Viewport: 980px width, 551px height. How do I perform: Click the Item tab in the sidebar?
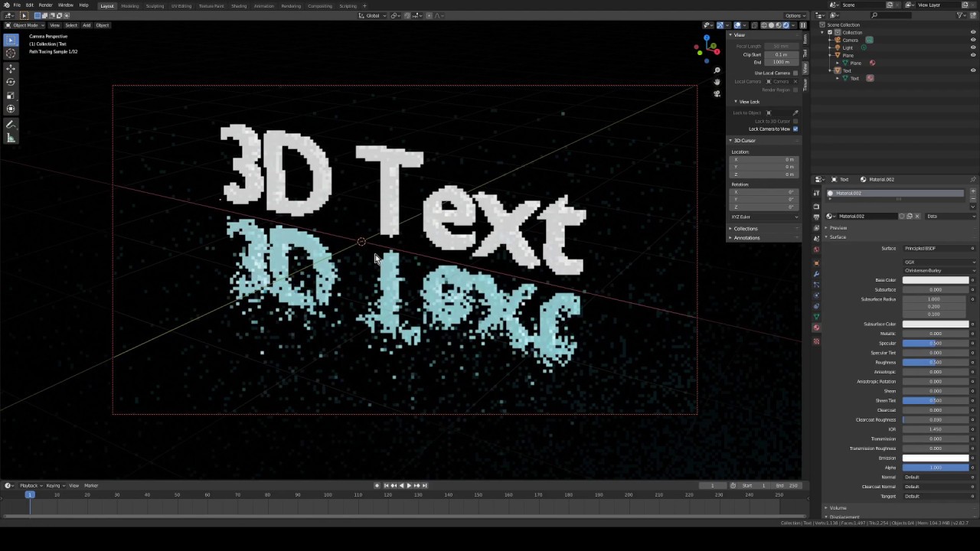click(805, 38)
